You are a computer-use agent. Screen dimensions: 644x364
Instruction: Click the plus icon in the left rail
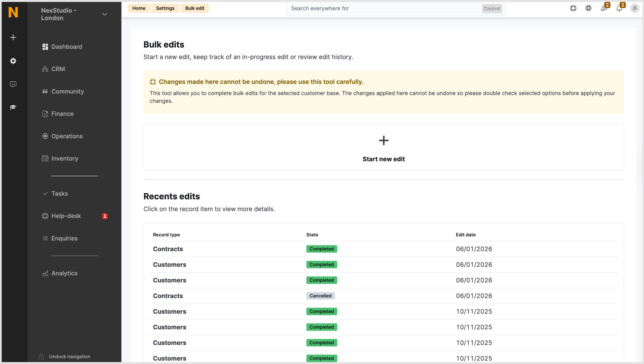pos(13,38)
